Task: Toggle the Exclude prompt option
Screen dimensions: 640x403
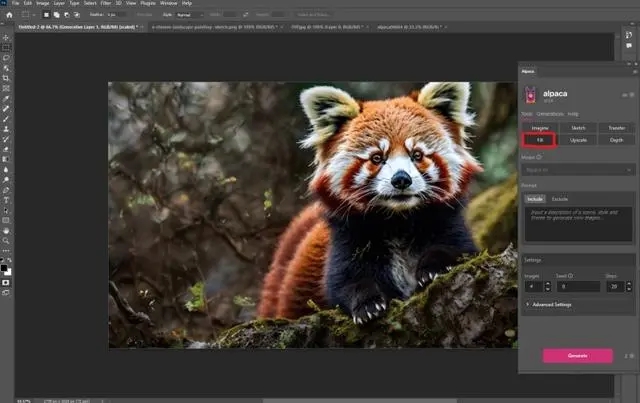Action: point(560,199)
